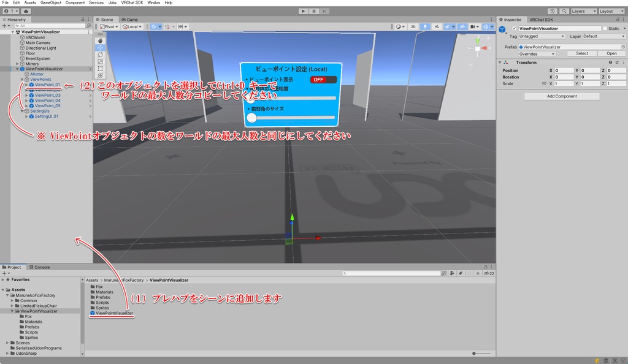Open the Layout dropdown
The height and width of the screenshot is (364, 628).
click(611, 11)
